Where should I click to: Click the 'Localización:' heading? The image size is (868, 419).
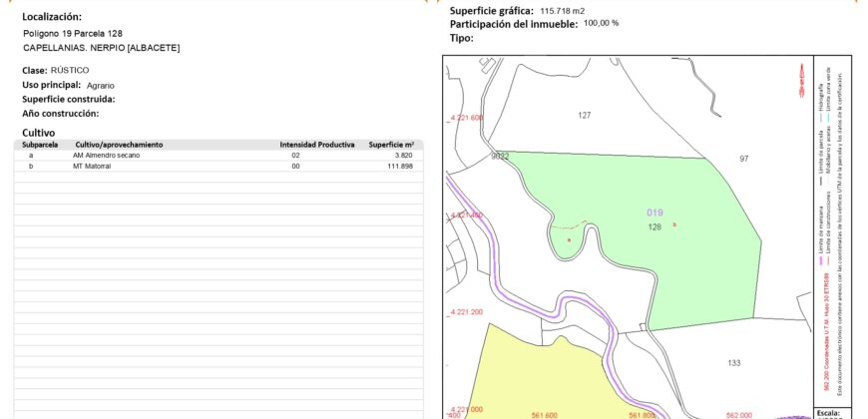pyautogui.click(x=52, y=17)
